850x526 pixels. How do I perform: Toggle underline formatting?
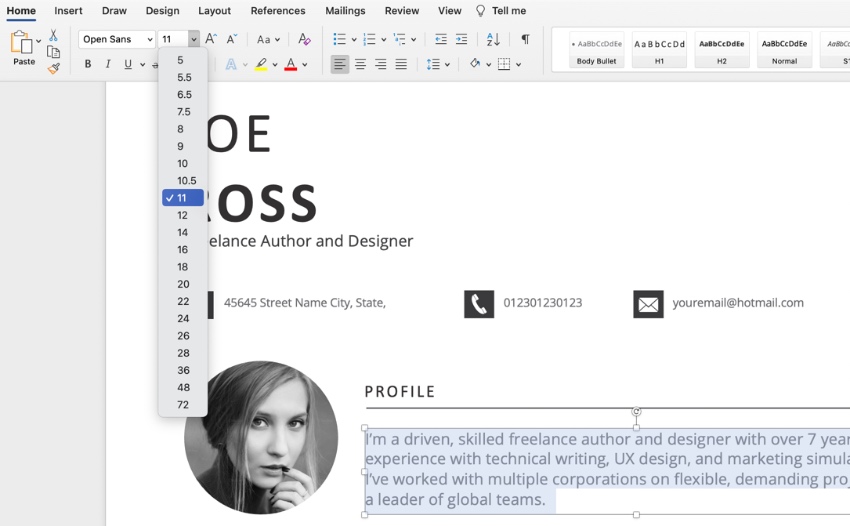(x=128, y=65)
